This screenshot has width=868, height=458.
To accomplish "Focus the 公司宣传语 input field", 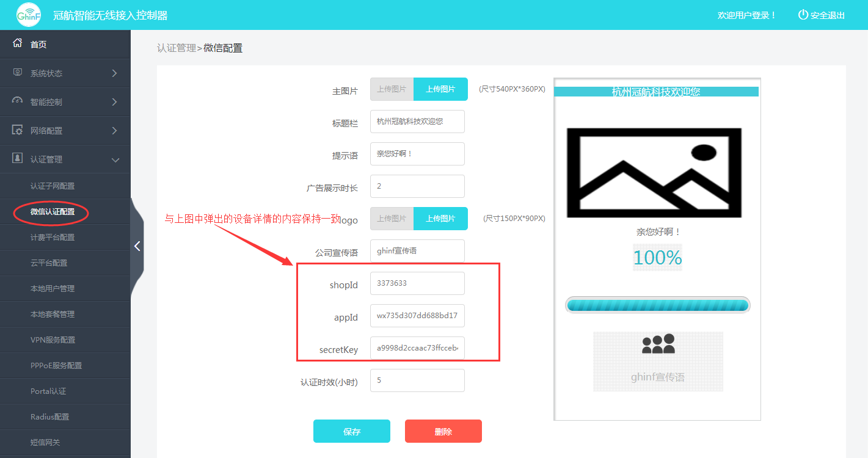I will point(417,251).
